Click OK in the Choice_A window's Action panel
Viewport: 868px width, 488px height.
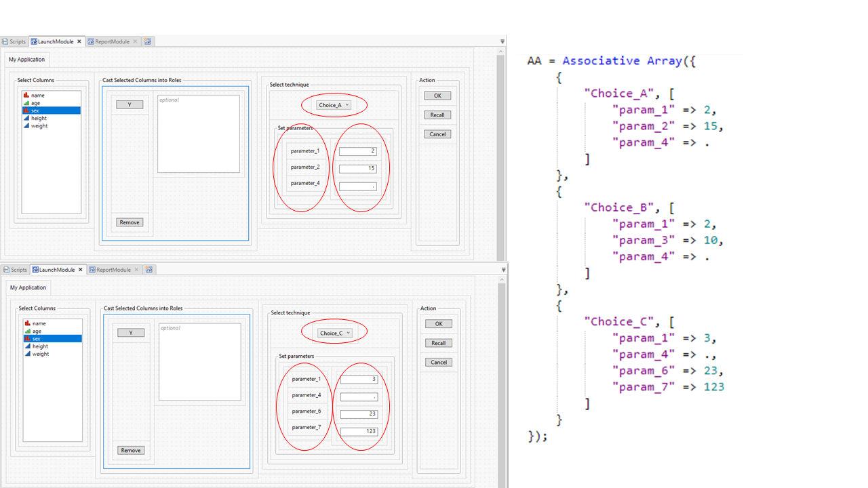pyautogui.click(x=437, y=96)
